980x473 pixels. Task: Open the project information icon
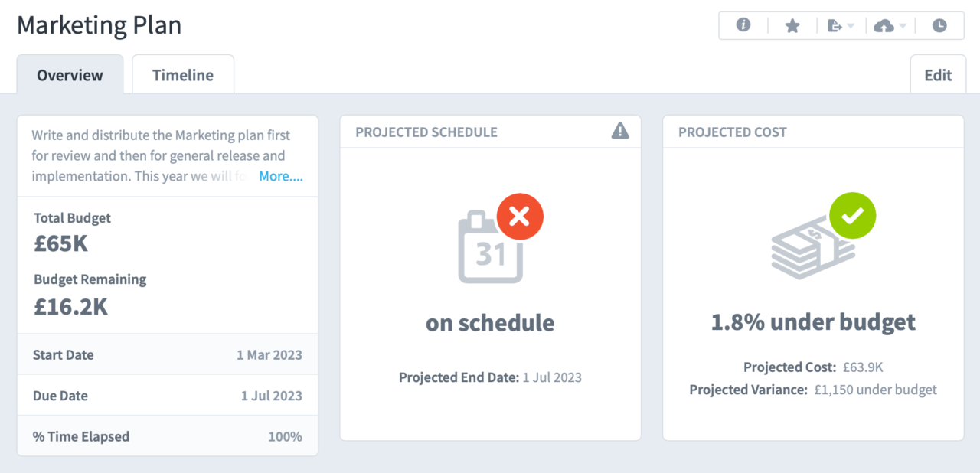tap(743, 24)
